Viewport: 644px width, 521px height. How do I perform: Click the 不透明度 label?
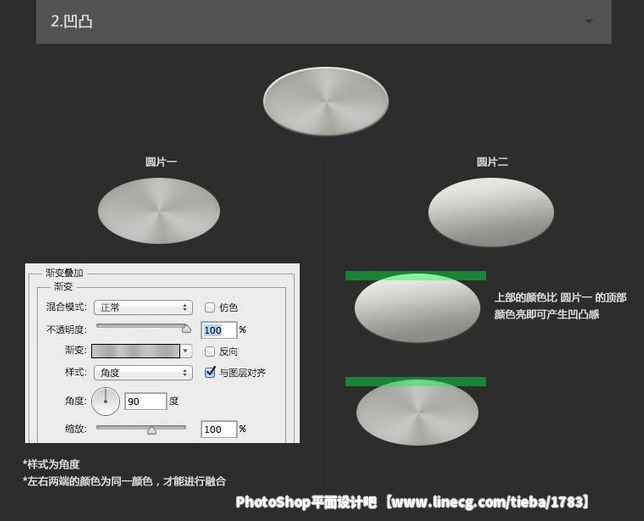(67, 329)
